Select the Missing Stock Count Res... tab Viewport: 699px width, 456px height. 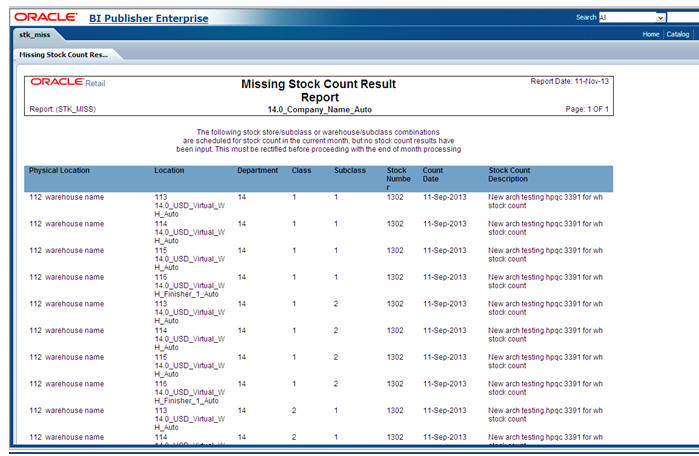[64, 55]
